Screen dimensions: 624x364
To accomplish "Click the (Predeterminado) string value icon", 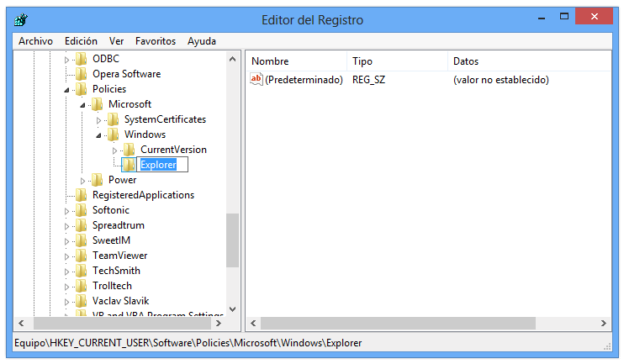I will pyautogui.click(x=257, y=80).
